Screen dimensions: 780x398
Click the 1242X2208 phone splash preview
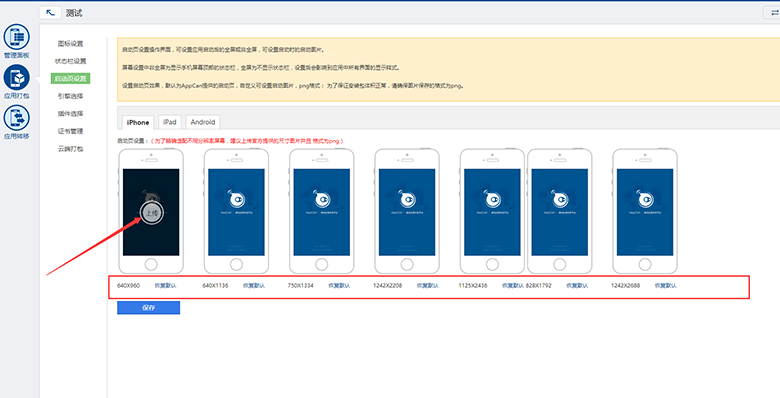click(407, 212)
